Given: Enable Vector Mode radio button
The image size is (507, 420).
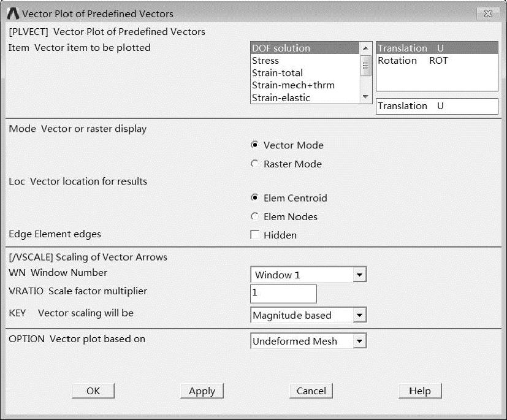Looking at the screenshot, I should [x=255, y=145].
